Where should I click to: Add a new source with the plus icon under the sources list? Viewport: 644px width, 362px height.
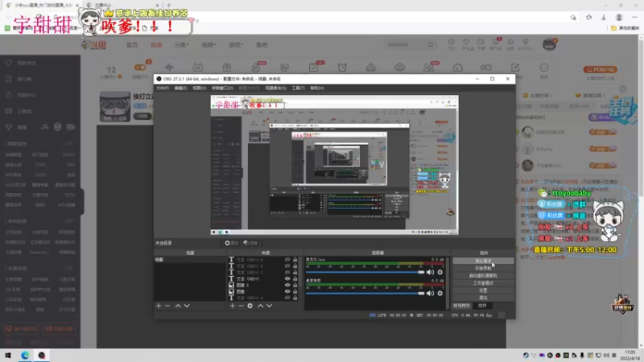(232, 306)
